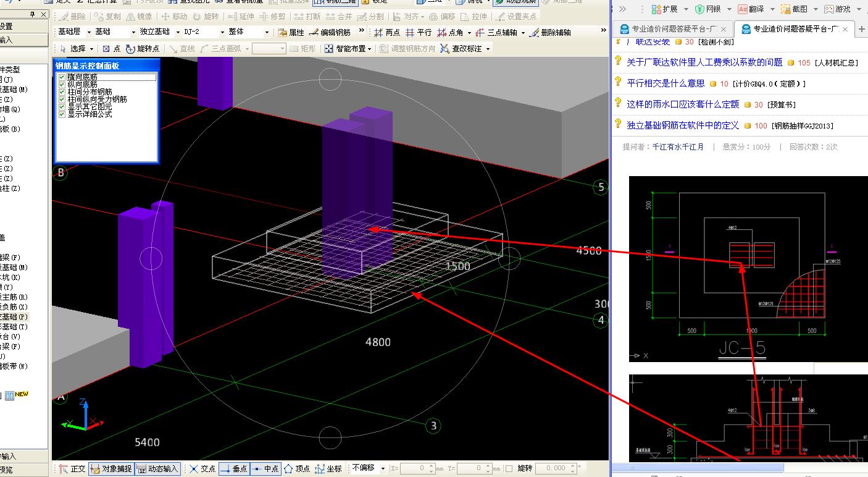Screen dimensions: 868x477
Task: Open a new browser tab
Action: [862, 28]
